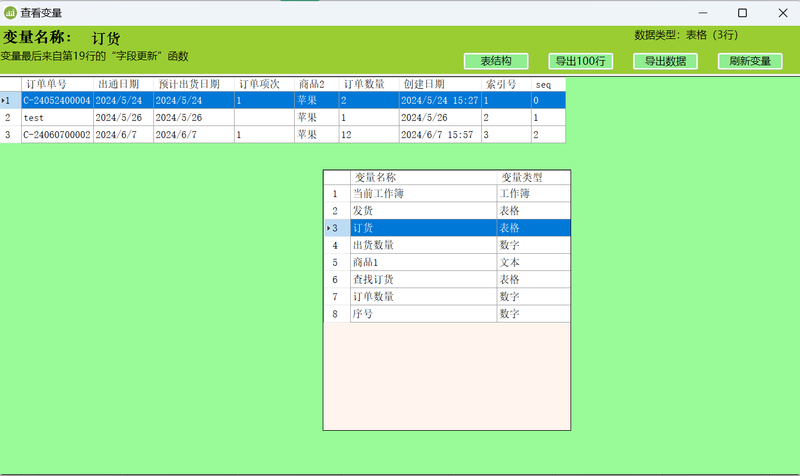Select variable 查找订货 in the variable list
This screenshot has height=476, width=800.
(x=423, y=279)
